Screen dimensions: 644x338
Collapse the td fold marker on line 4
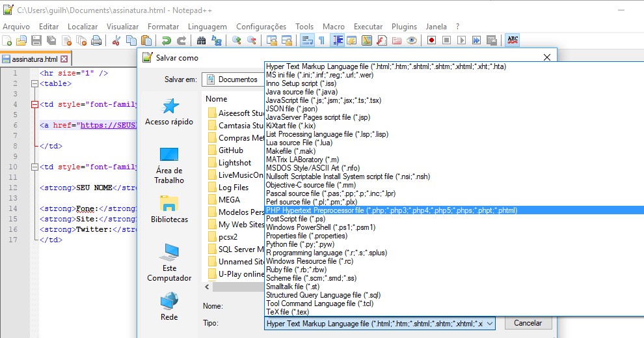(x=34, y=105)
